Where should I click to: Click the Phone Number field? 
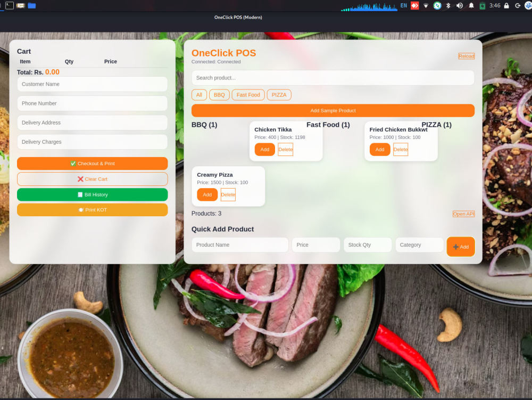92,103
